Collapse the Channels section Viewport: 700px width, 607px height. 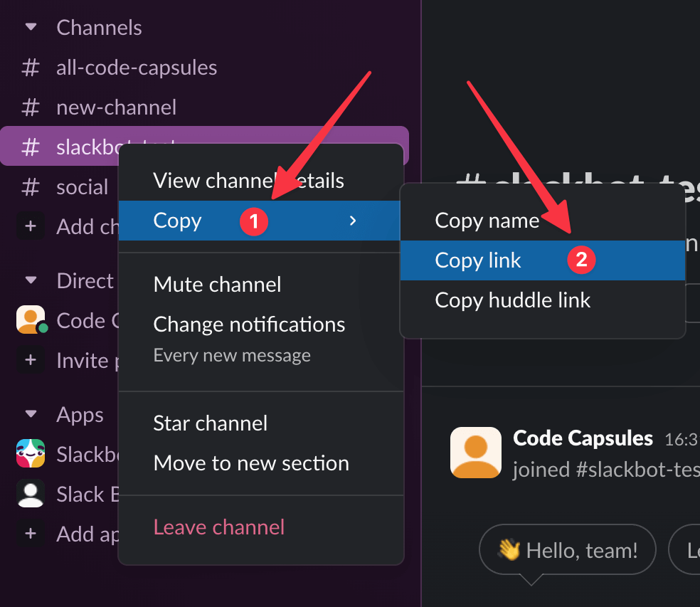(x=30, y=27)
